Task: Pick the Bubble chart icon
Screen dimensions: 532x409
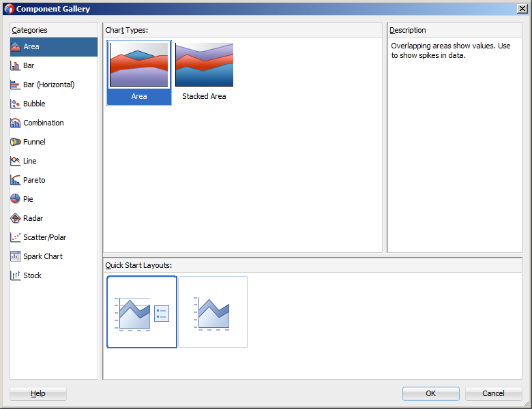Action: pos(16,104)
